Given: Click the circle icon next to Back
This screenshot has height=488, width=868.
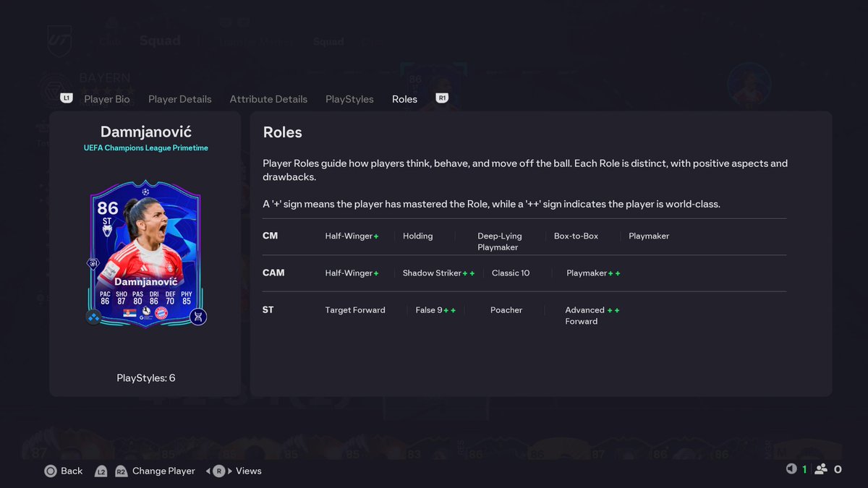Looking at the screenshot, I should pyautogui.click(x=51, y=471).
